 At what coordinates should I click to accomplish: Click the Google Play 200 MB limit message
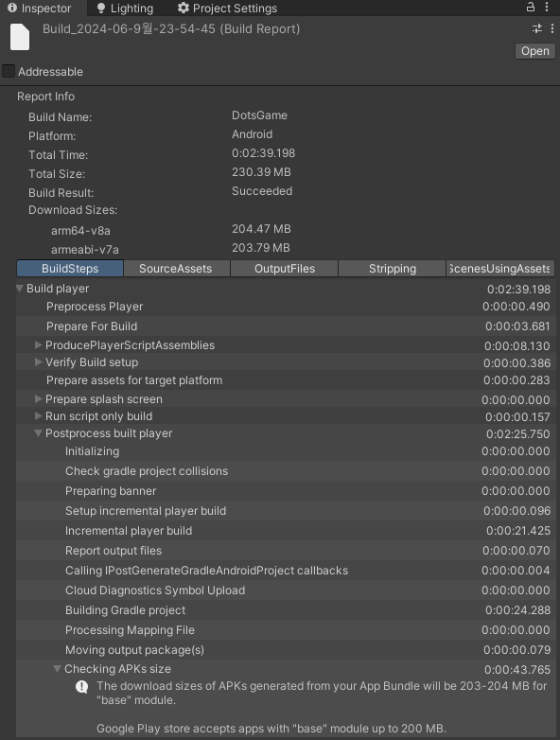271,729
